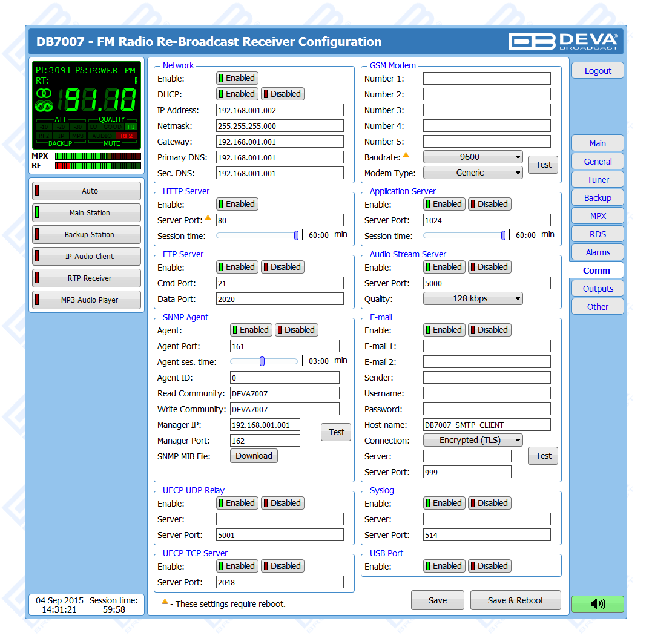Open the Baudrate 9600 dropdown
The width and height of the screenshot is (652, 644).
(472, 157)
